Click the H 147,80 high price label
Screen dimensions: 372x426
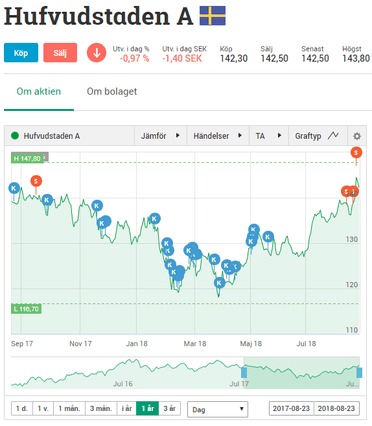tap(27, 158)
